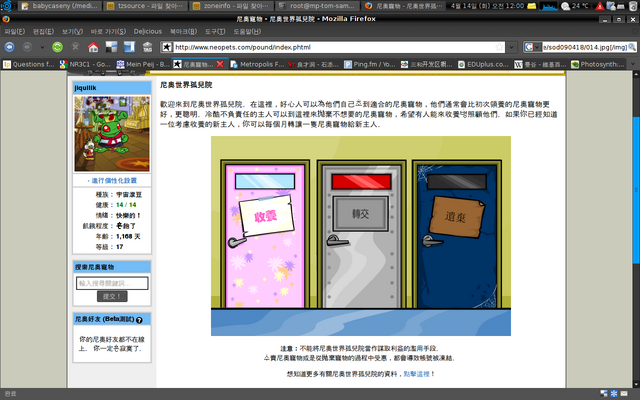640x400 pixels.
Task: Click the weather applet showing 24 °C
Action: [575, 6]
